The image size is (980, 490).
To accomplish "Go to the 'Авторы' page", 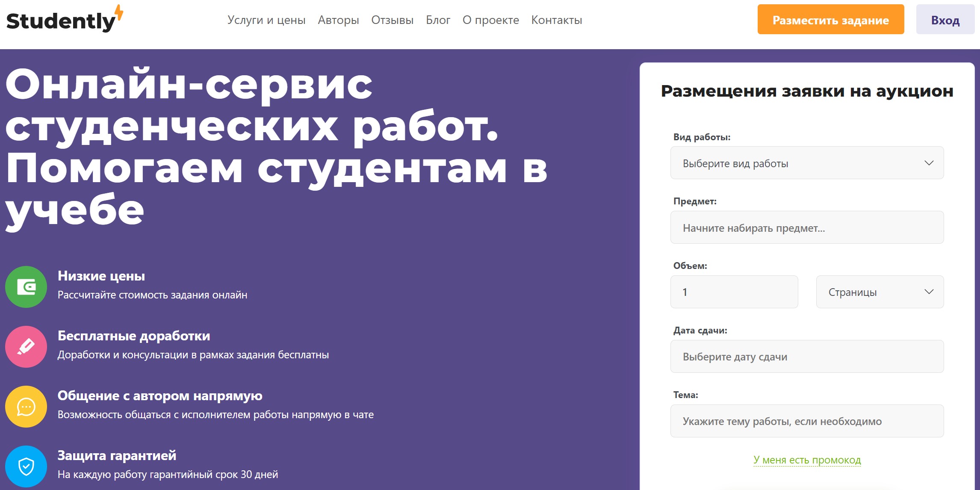I will click(338, 20).
